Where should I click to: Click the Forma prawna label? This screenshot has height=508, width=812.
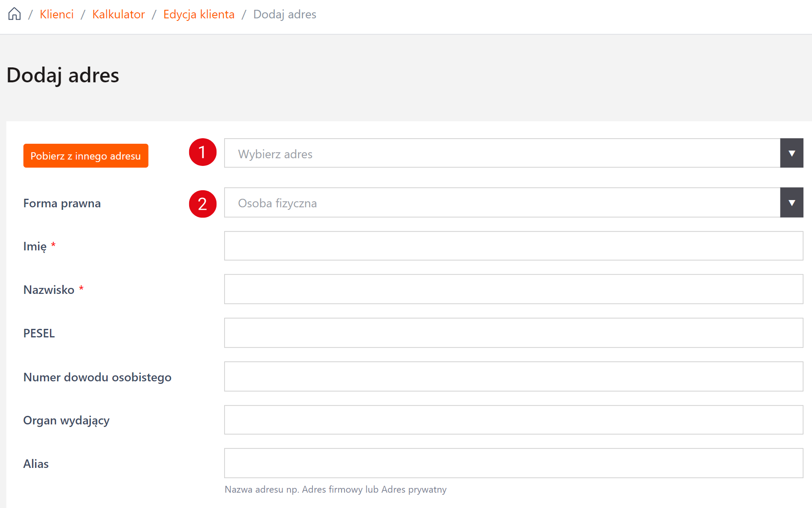click(x=62, y=203)
